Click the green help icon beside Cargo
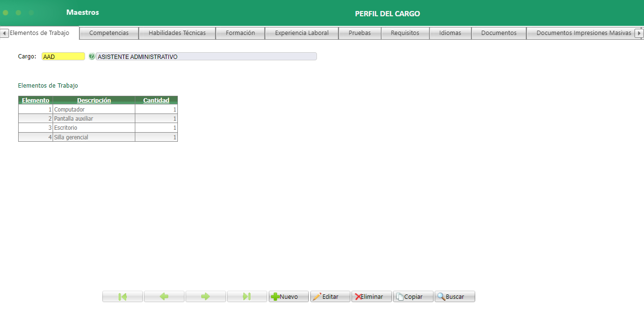644x317 pixels. point(92,57)
